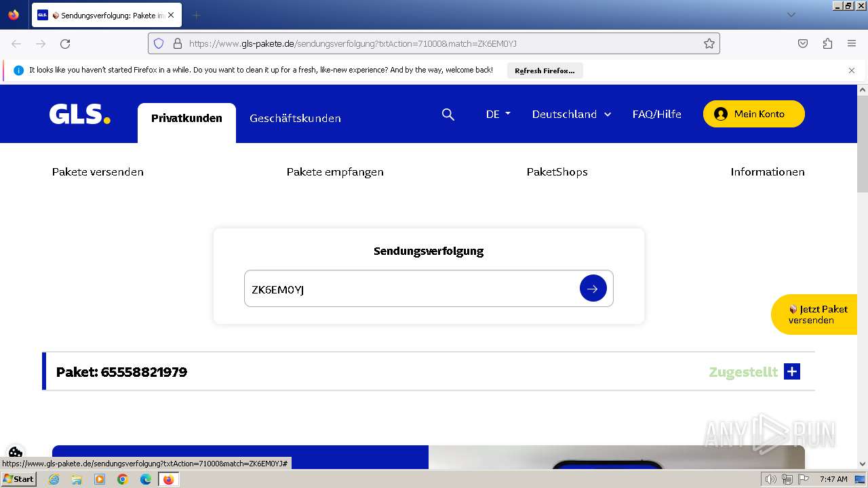Click the Sendungsverfolgung heading text

(x=429, y=251)
